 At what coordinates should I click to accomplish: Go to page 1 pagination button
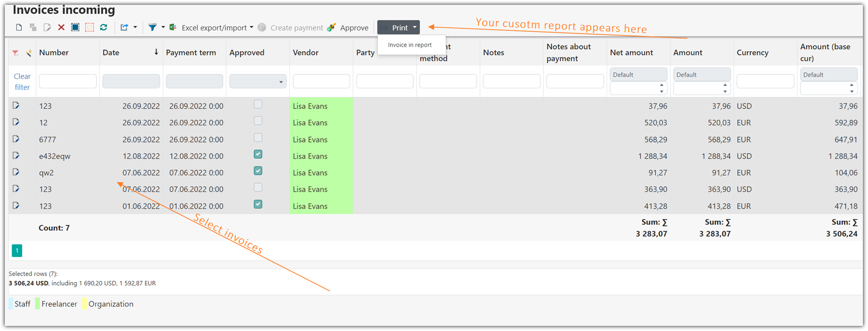17,250
